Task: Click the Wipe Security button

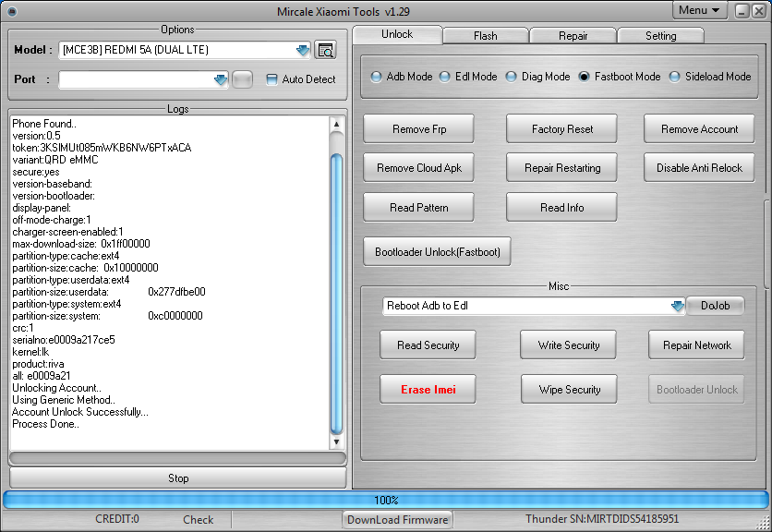Action: tap(569, 390)
